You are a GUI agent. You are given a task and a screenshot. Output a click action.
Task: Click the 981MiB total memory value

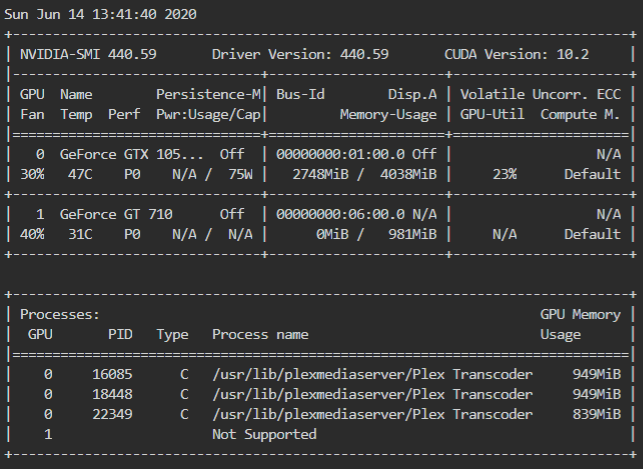(413, 234)
